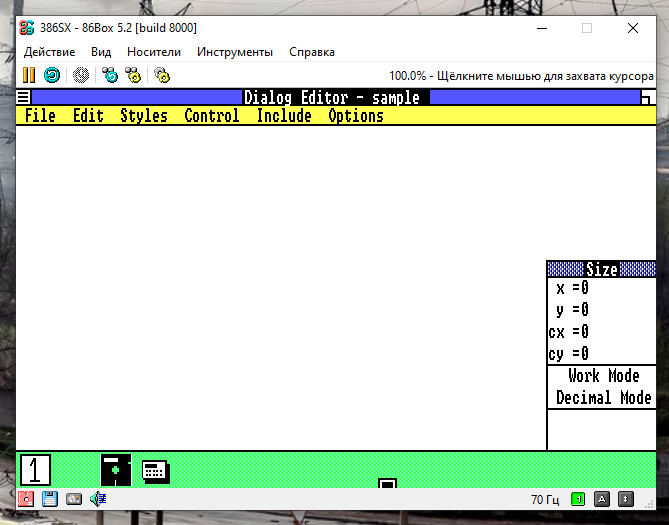Open the minimized clipboard icon labeled 1
The width and height of the screenshot is (669, 525).
(35, 469)
